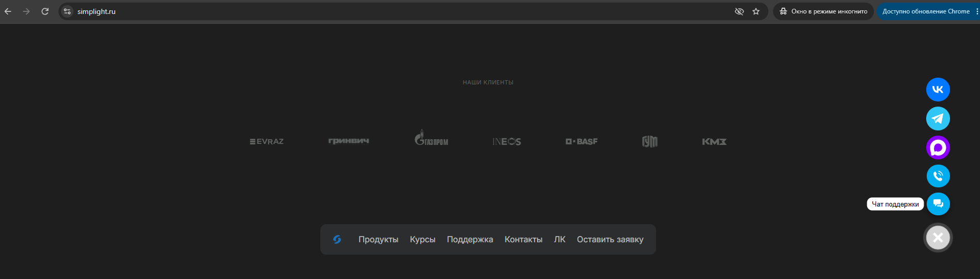Click Оставить заявку in navigation bar
Screen dimensions: 980x279
(x=610, y=239)
